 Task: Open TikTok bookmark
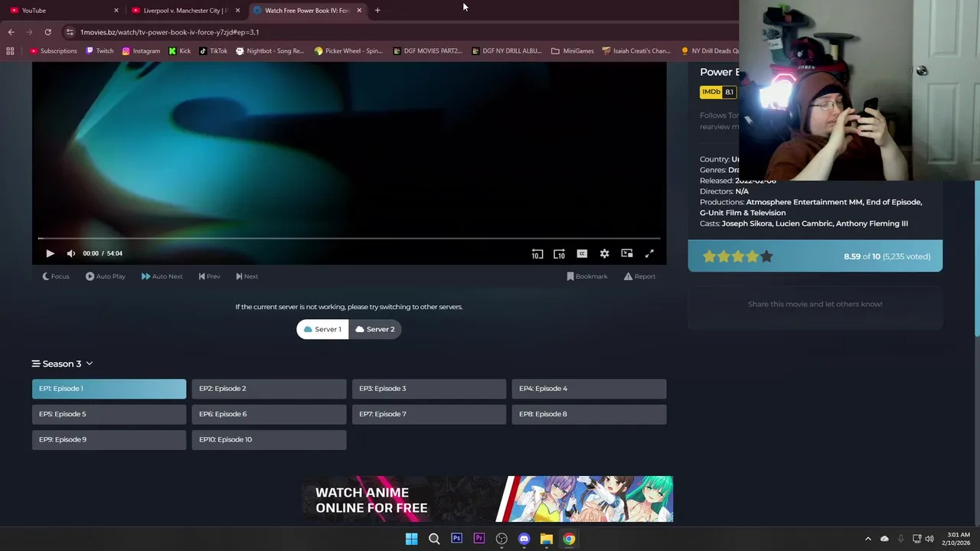pos(213,51)
